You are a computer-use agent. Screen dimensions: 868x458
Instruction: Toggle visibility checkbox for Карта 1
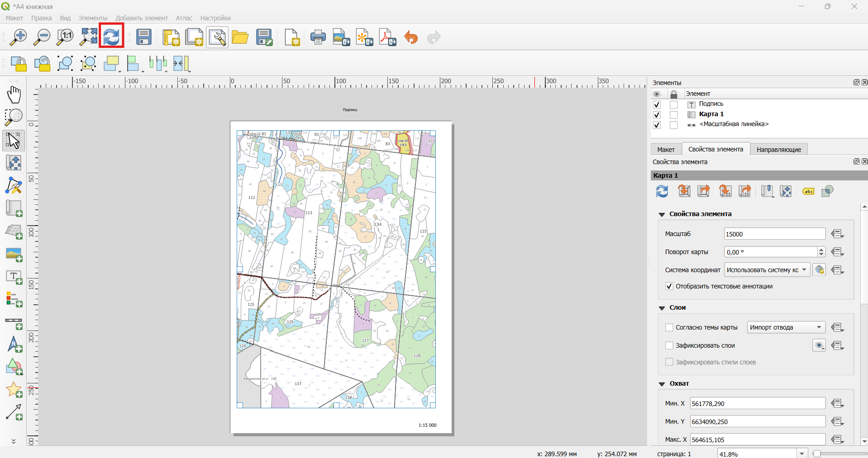[657, 115]
